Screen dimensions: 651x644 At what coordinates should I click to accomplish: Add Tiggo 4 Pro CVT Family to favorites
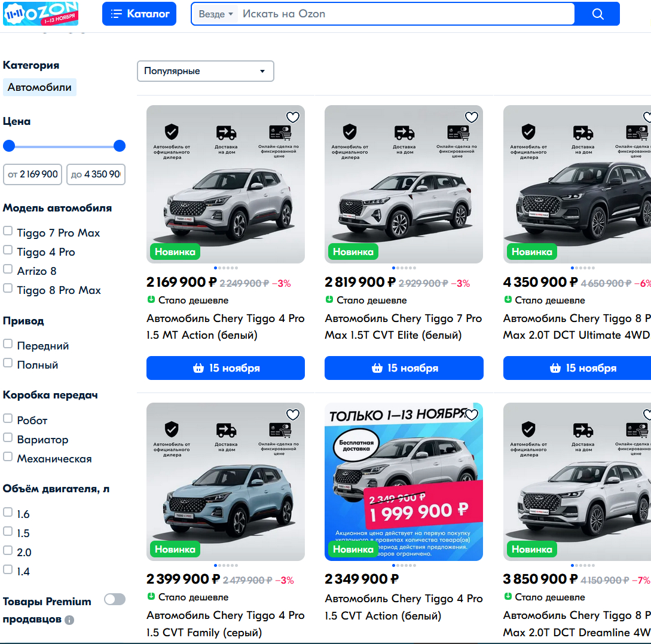(293, 415)
